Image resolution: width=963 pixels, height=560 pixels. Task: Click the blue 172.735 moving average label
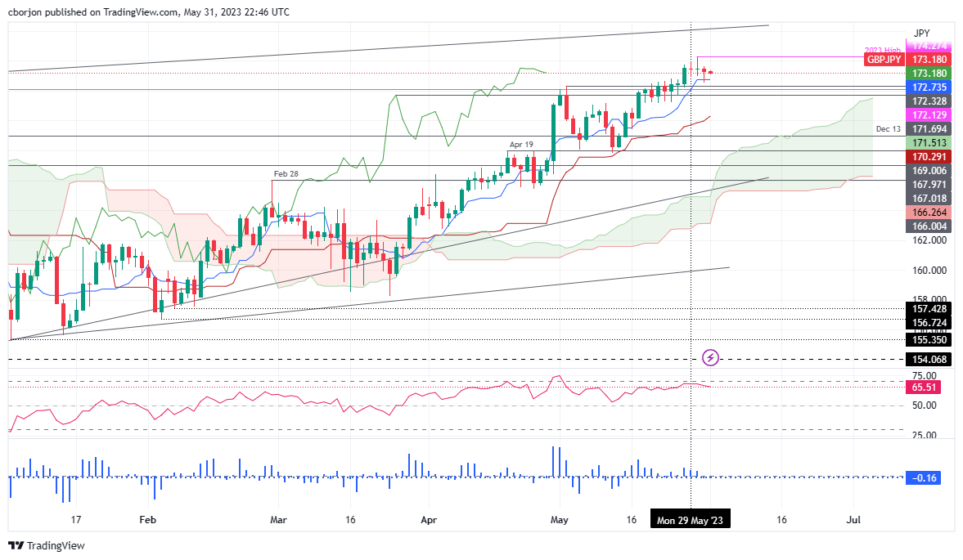(929, 87)
